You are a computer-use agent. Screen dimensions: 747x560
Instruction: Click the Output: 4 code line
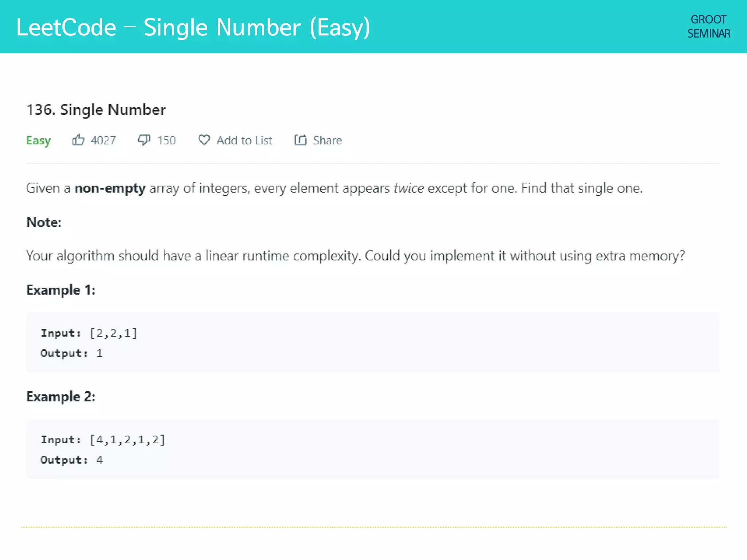pyautogui.click(x=71, y=460)
